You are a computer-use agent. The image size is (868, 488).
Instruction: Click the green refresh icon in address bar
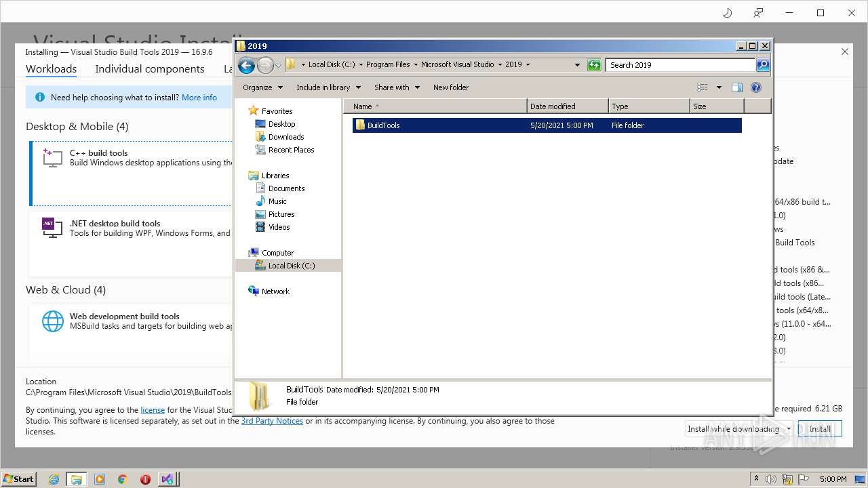[x=594, y=65]
